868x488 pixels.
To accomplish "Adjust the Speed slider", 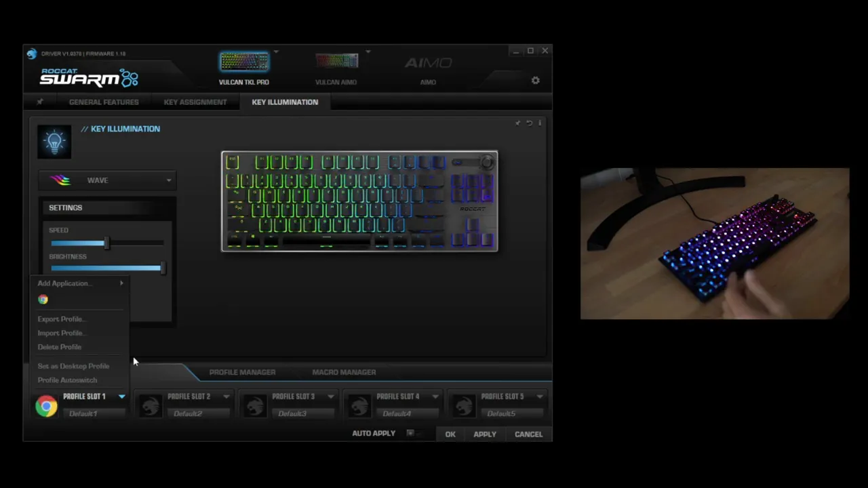I will 106,243.
